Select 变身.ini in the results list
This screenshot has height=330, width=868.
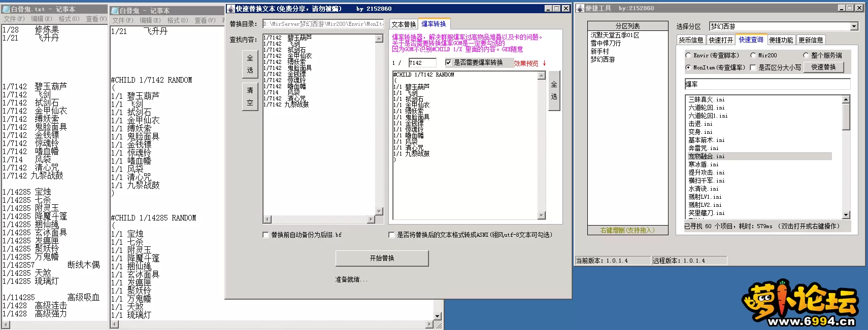[700, 132]
